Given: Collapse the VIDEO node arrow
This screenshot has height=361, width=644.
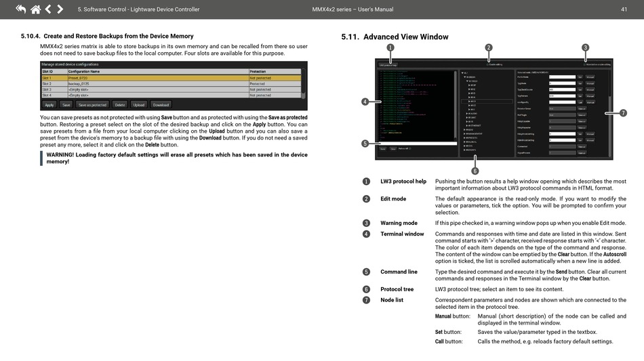Looking at the screenshot, I should (467, 81).
